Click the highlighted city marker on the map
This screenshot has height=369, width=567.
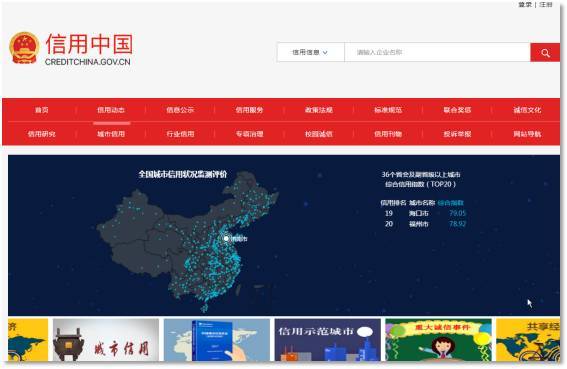226,238
